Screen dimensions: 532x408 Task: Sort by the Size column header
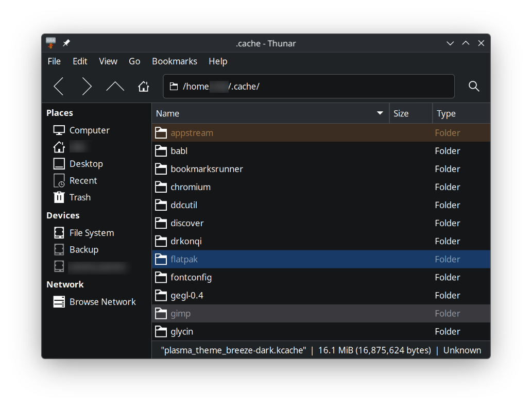click(411, 113)
